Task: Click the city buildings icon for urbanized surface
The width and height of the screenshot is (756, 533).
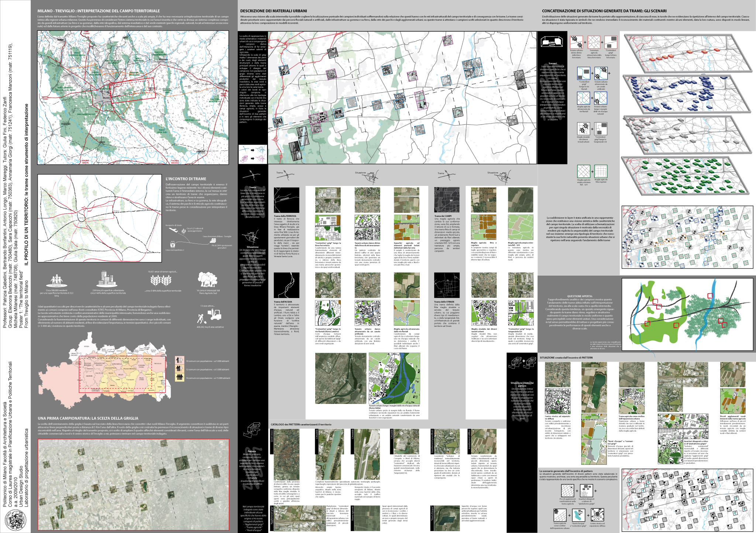Action: pos(107,279)
